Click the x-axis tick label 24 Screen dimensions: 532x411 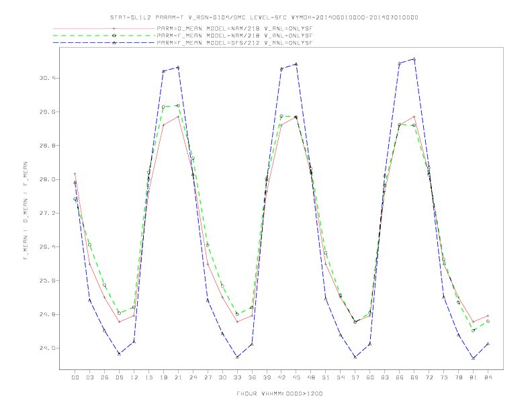[x=193, y=377]
